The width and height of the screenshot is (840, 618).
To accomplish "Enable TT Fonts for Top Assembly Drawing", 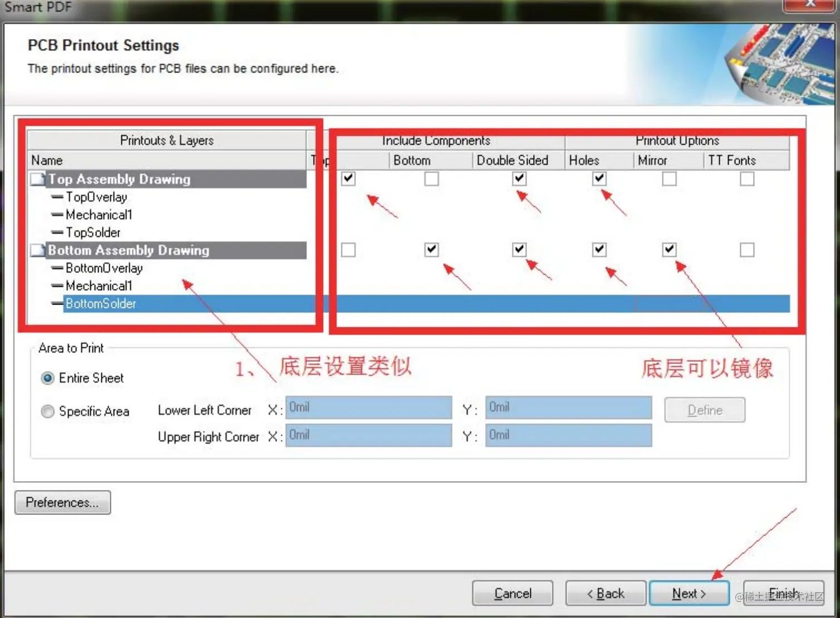I will [x=748, y=179].
